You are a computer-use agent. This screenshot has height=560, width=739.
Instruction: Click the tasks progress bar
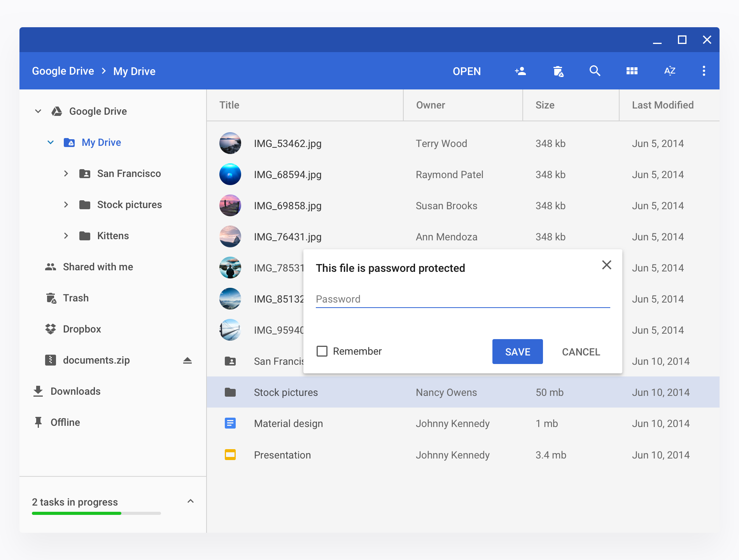96,513
